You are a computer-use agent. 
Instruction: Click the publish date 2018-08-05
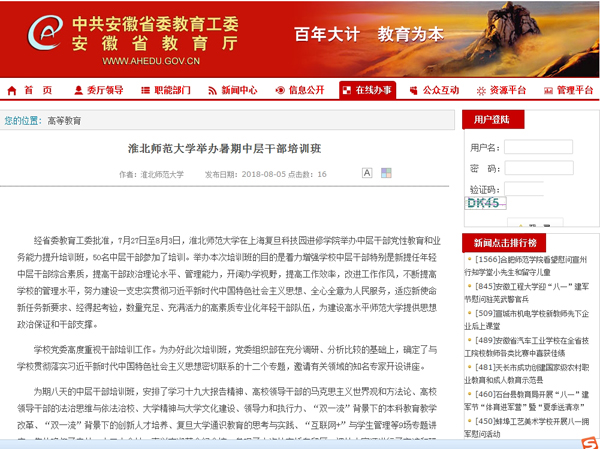[264, 175]
